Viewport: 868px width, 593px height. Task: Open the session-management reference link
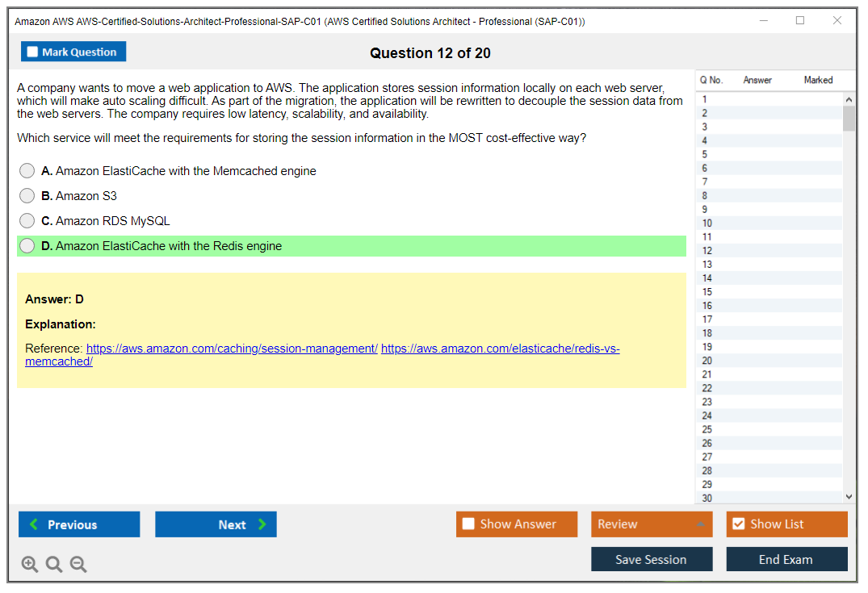point(232,349)
